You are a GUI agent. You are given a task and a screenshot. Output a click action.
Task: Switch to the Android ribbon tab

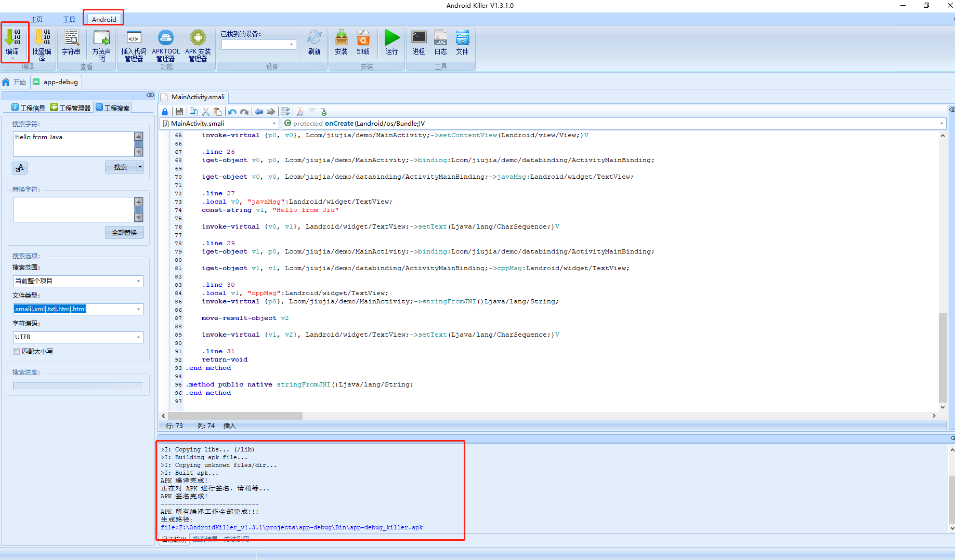click(104, 20)
